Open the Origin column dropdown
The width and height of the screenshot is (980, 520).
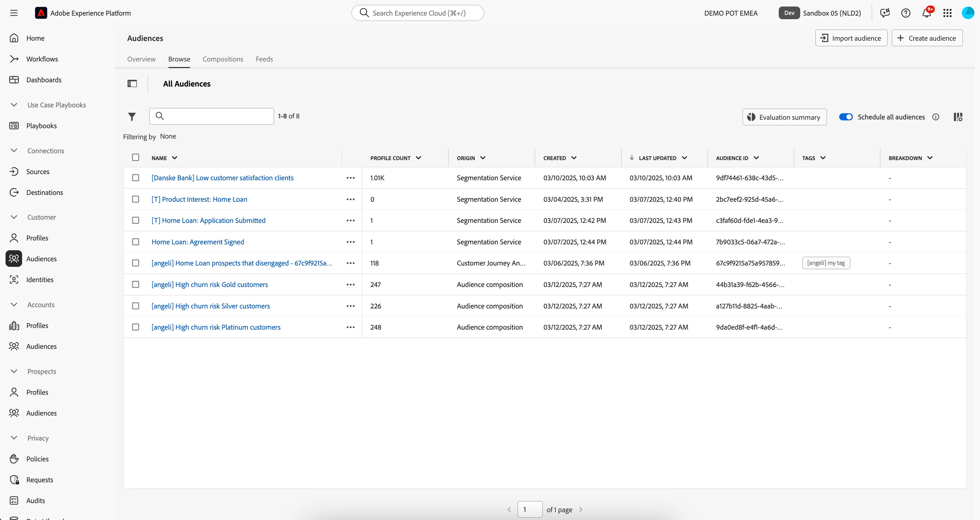pos(483,157)
